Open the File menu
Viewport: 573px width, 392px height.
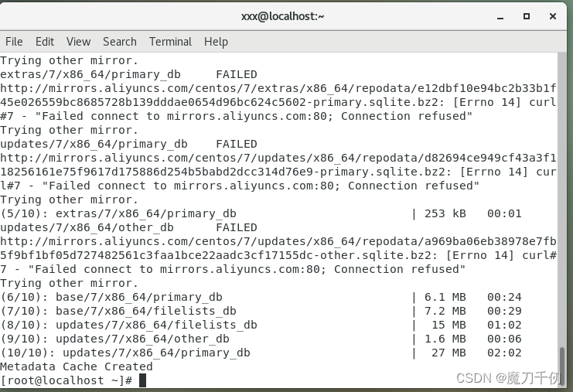coord(14,42)
